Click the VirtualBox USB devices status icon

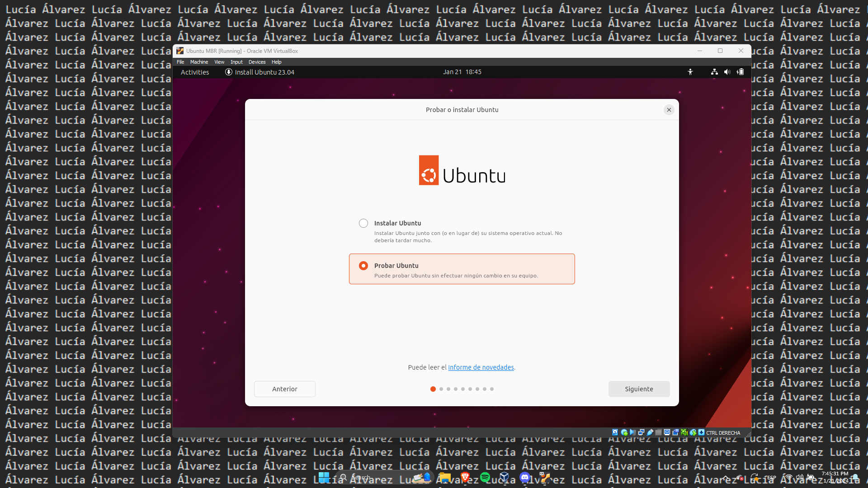click(x=650, y=432)
